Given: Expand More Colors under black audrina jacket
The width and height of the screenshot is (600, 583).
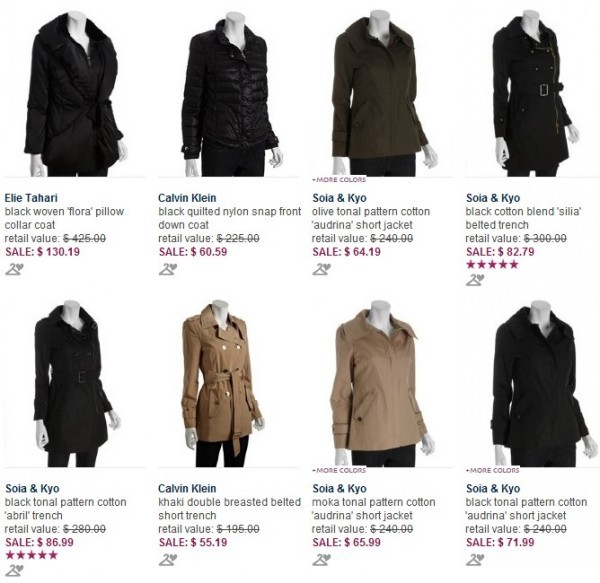Looking at the screenshot, I should [492, 470].
